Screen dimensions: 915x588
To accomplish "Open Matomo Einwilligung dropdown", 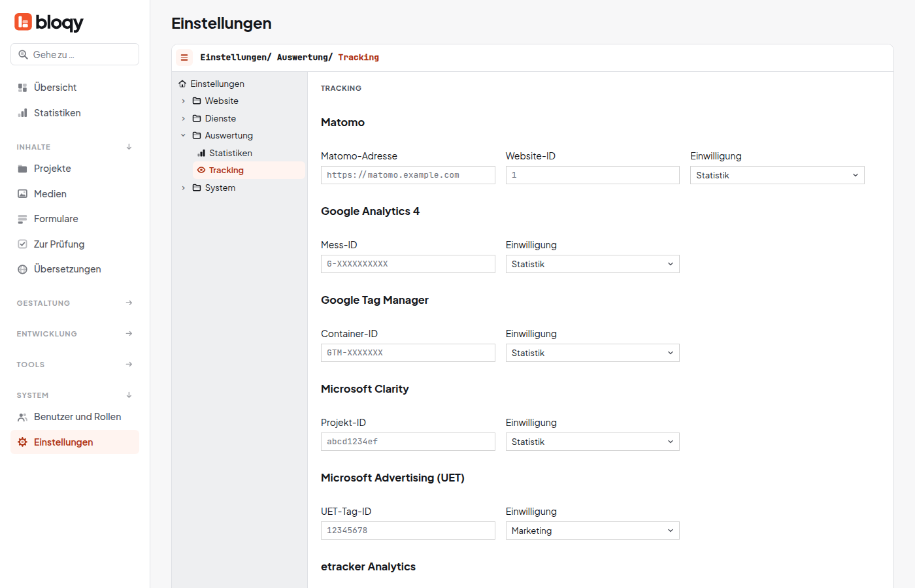I will [777, 175].
